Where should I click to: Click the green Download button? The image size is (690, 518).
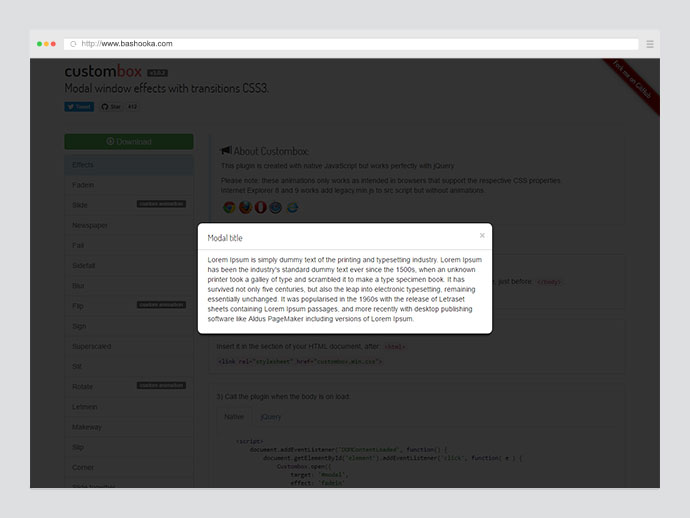click(x=129, y=142)
